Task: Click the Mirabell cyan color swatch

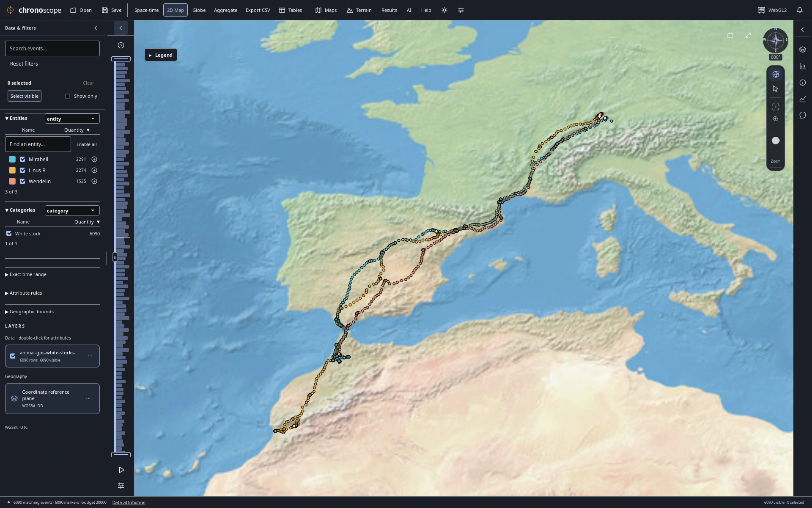Action: (12, 159)
